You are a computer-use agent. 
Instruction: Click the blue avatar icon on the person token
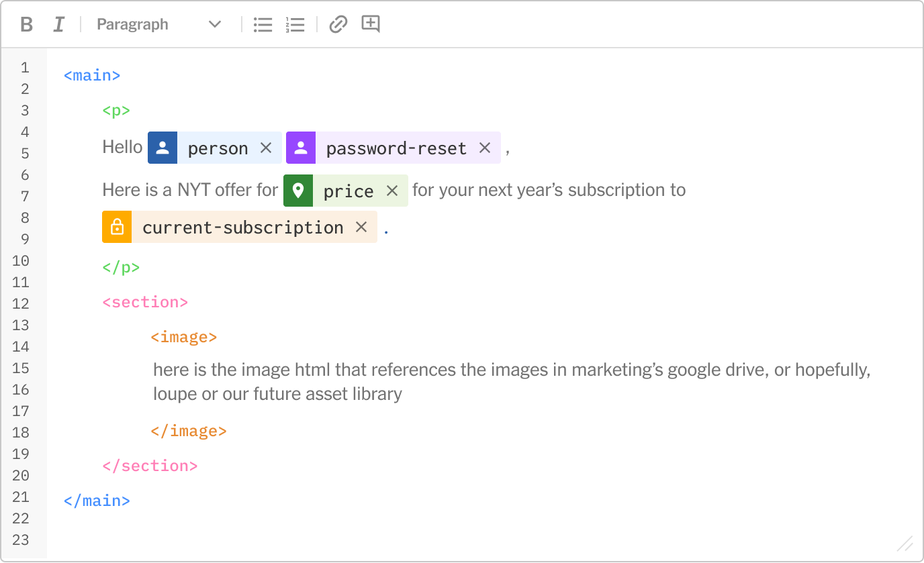(x=162, y=148)
